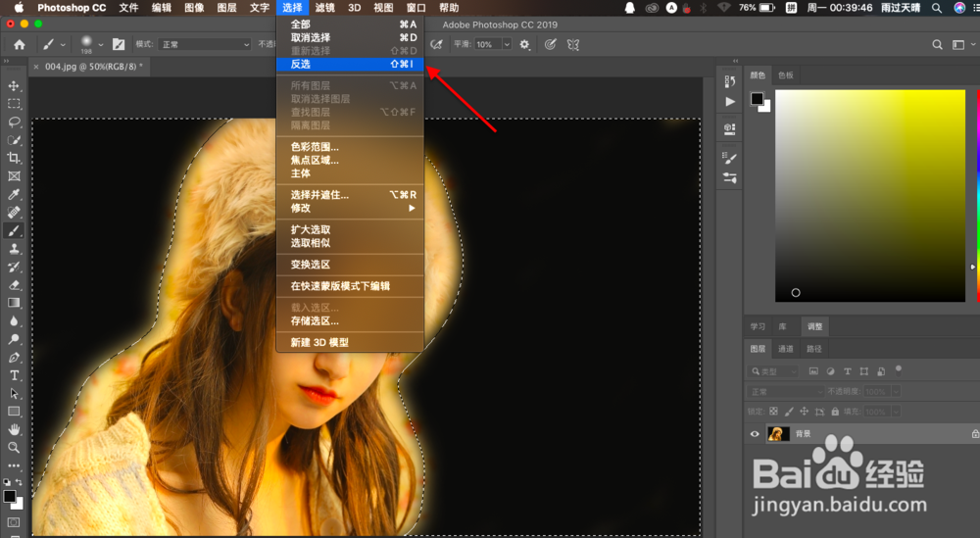Screen dimensions: 980x538
Task: Select the Pen tool
Action: point(14,358)
